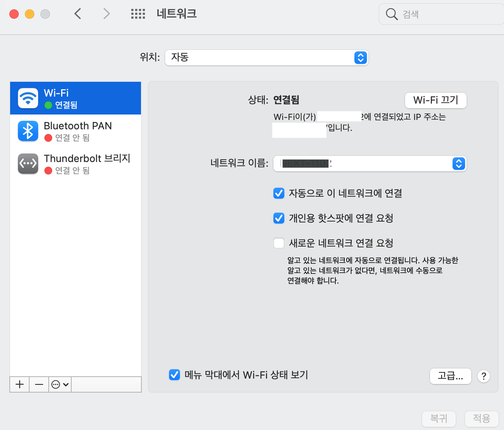Go back with the left chevron
The width and height of the screenshot is (504, 430).
[78, 14]
